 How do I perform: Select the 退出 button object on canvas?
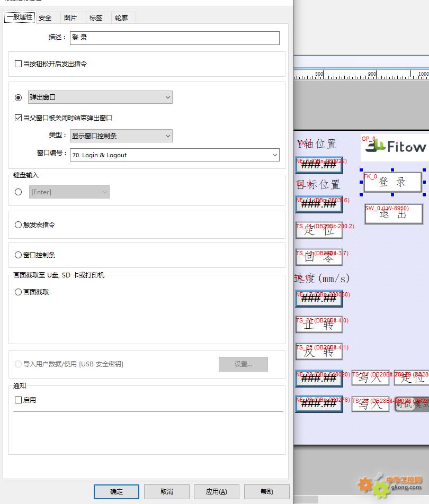[394, 214]
